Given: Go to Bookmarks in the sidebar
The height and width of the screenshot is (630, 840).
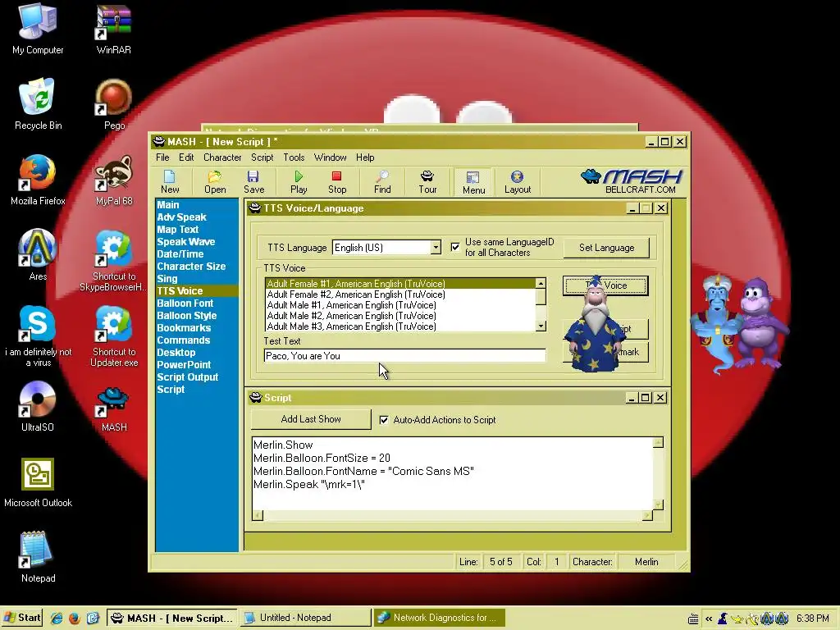Looking at the screenshot, I should click(x=184, y=328).
